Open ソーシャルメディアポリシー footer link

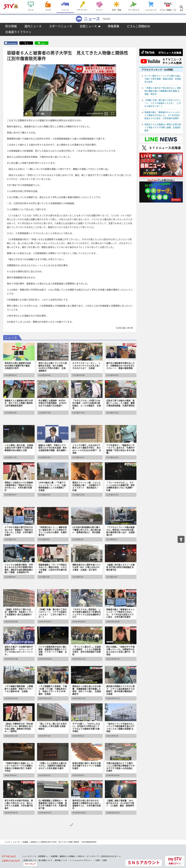point(81,860)
